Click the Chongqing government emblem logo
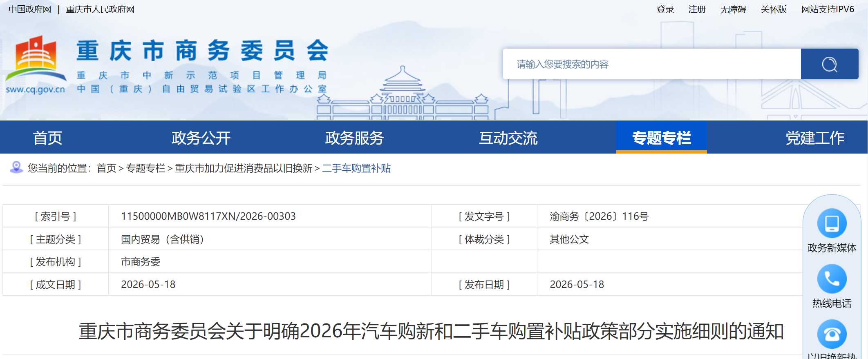Screen dimensions: 868x359 (36, 58)
